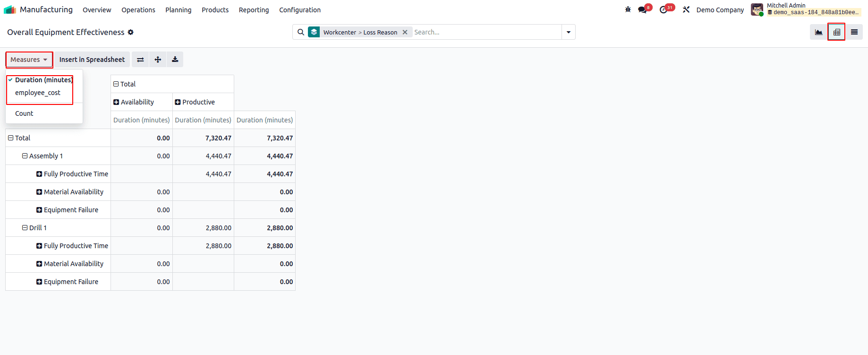
Task: Click the gear icon beside Overall Equipment Effectiveness
Action: tap(131, 32)
